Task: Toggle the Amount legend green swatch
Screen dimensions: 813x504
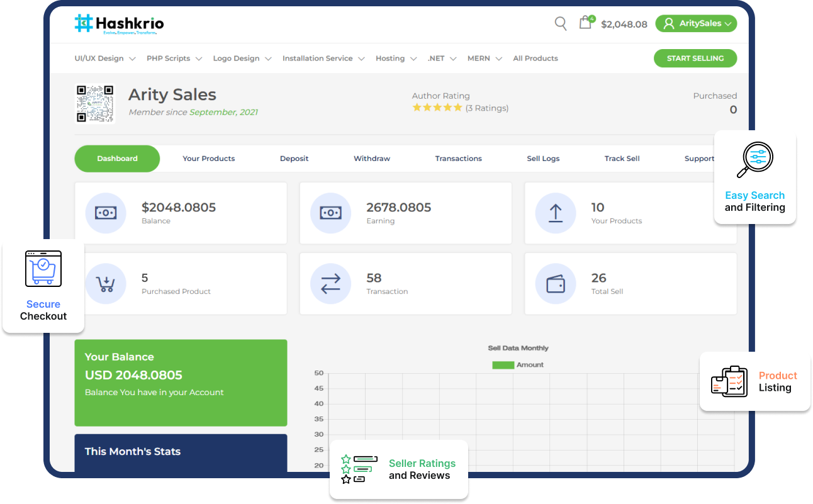Action: (503, 365)
